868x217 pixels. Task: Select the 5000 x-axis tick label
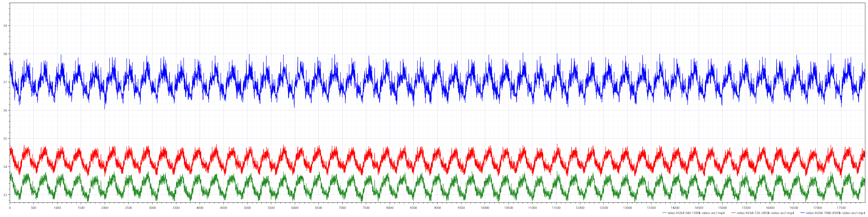(x=247, y=208)
